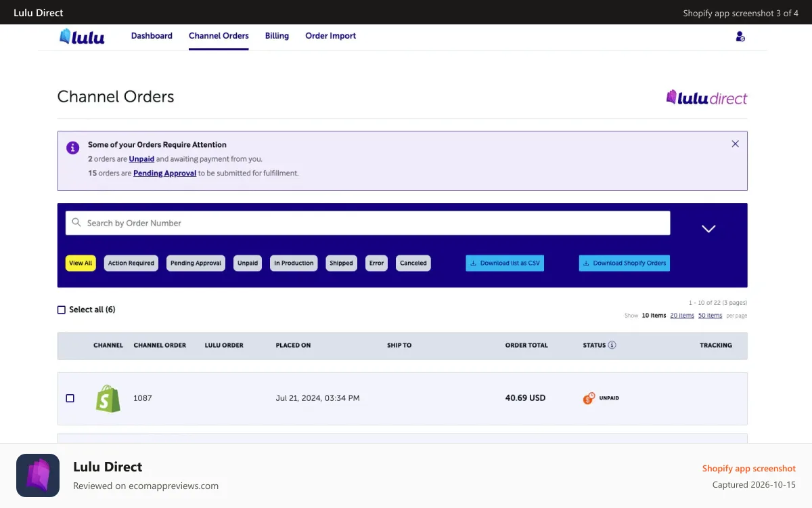Click the 40.69 USD order total
The height and width of the screenshot is (508, 812).
point(525,398)
